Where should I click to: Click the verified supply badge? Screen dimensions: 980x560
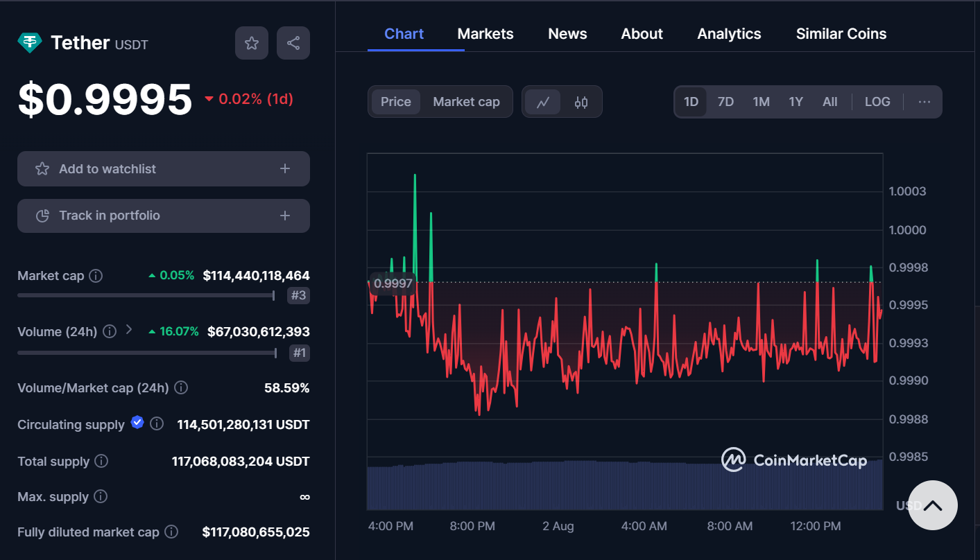coord(137,422)
